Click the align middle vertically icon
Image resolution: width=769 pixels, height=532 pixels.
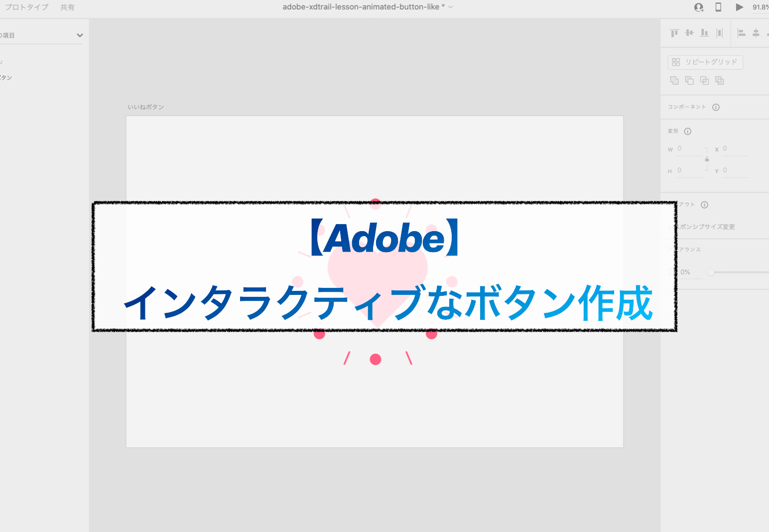point(689,33)
